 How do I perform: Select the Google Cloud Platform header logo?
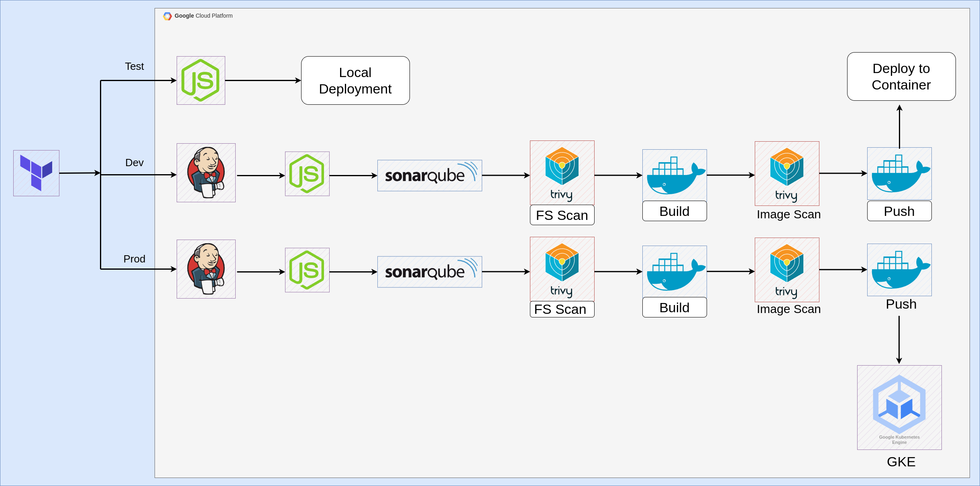click(167, 16)
